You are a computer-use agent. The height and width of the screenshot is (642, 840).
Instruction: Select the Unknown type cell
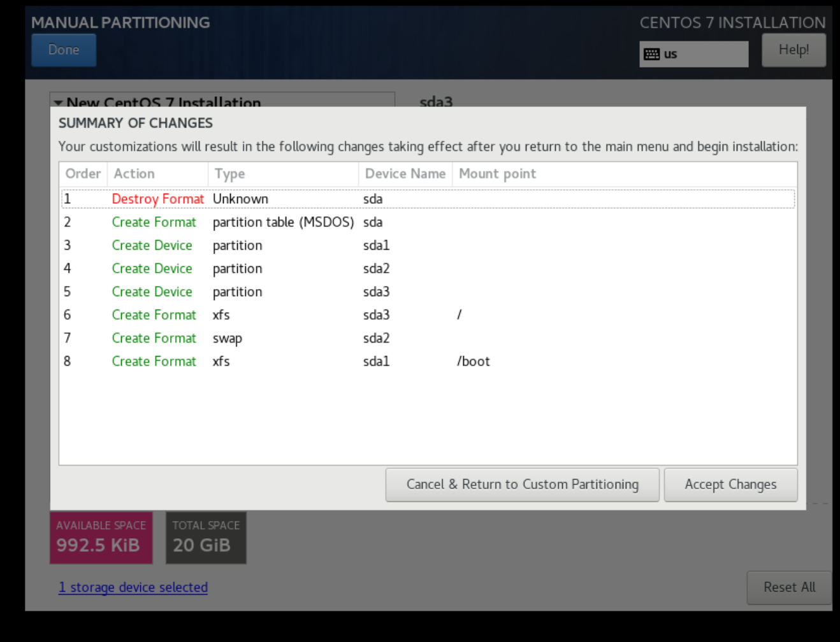(240, 199)
